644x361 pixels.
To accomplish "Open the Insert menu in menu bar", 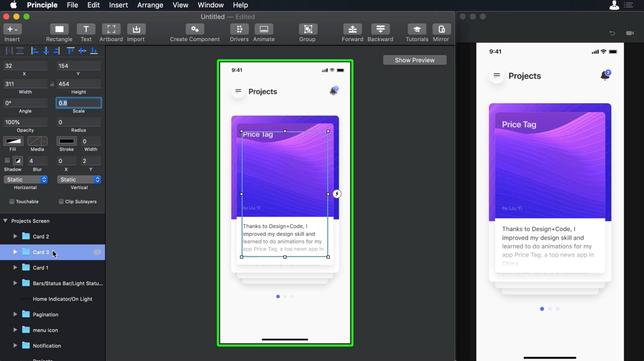I will point(118,5).
